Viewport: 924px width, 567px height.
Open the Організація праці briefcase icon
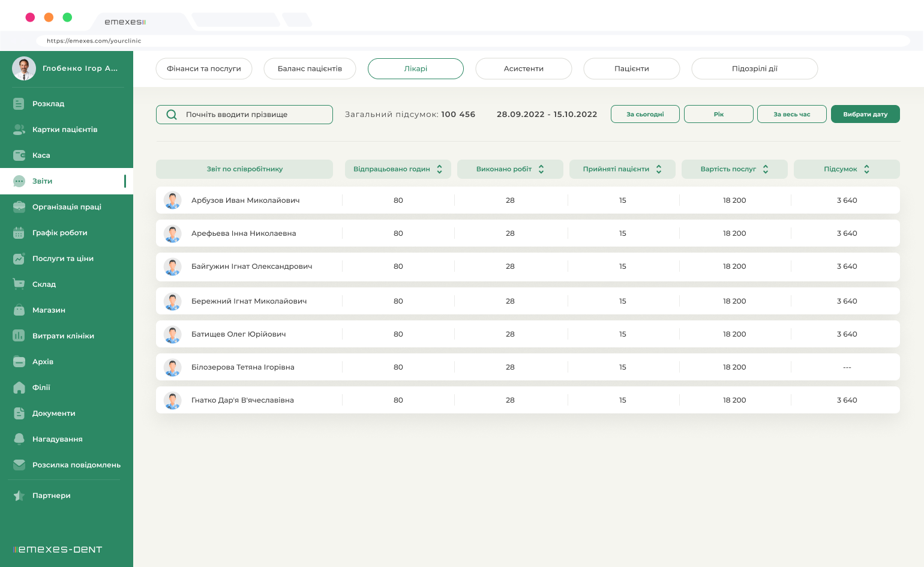[x=19, y=207]
